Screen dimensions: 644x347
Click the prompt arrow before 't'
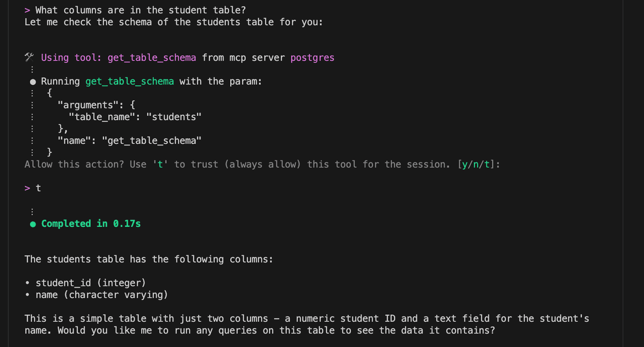point(27,188)
